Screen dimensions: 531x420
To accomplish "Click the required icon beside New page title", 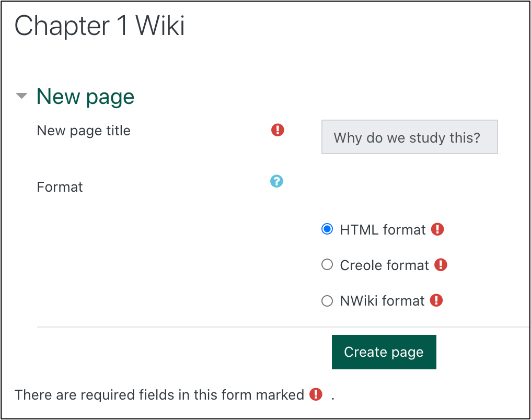I will point(278,130).
